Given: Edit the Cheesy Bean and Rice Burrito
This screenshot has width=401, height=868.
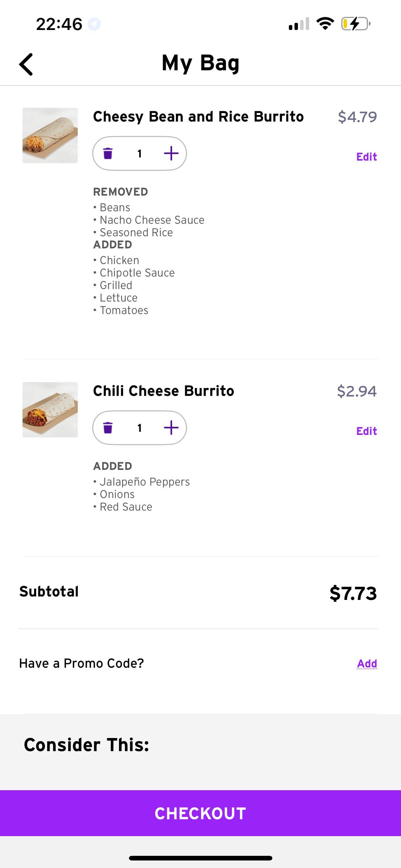Looking at the screenshot, I should click(366, 157).
